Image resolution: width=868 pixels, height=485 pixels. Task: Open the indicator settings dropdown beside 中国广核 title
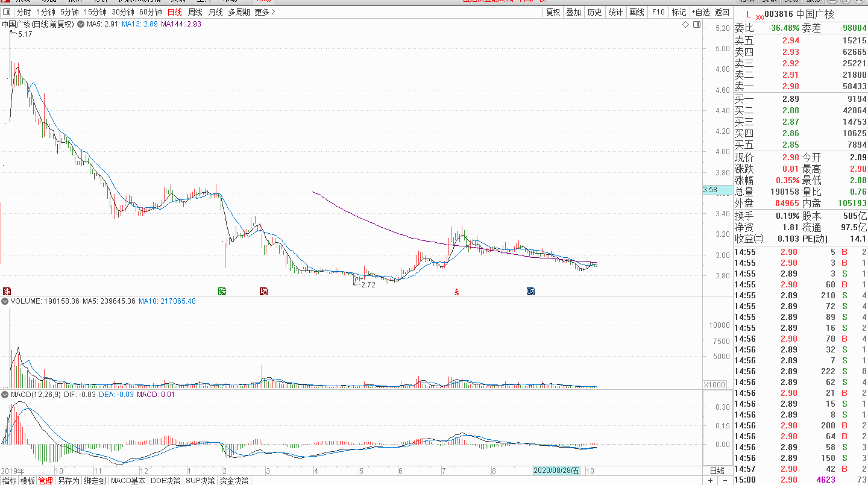point(81,25)
